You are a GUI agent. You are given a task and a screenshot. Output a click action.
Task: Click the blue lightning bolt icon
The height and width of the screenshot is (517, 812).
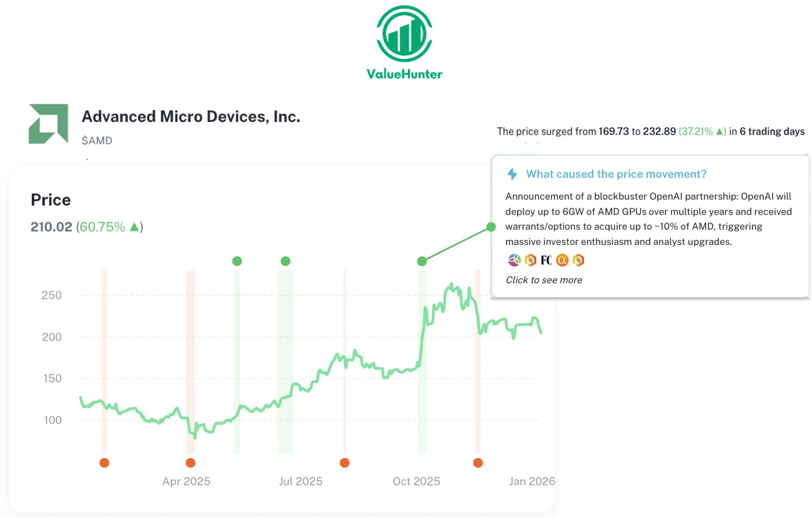coord(513,174)
